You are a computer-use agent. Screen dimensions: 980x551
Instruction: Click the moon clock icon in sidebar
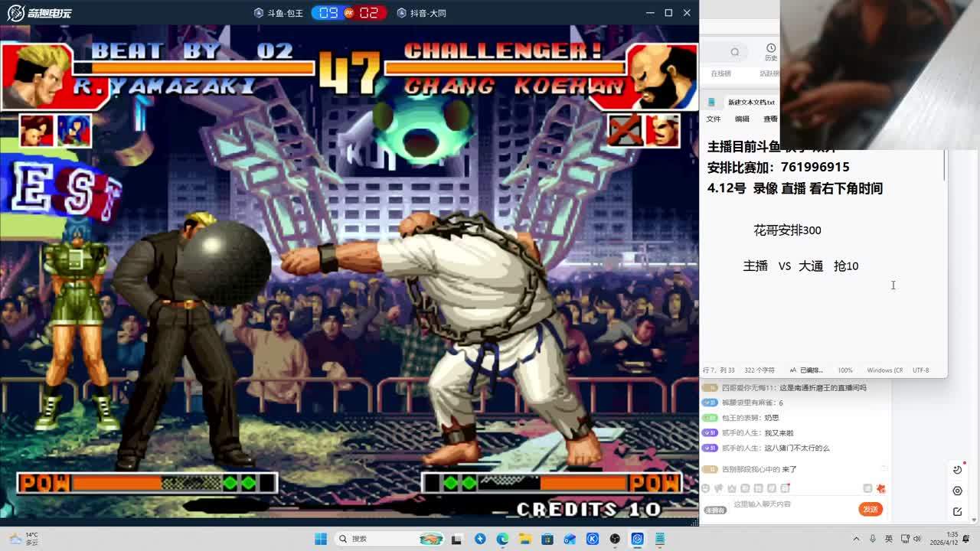pyautogui.click(x=957, y=470)
